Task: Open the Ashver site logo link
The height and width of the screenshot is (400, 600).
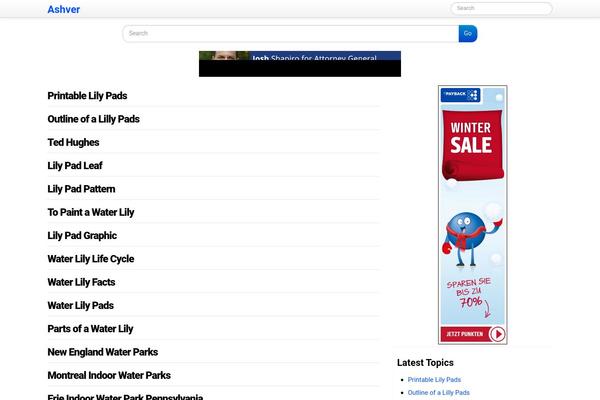Action: pos(64,9)
